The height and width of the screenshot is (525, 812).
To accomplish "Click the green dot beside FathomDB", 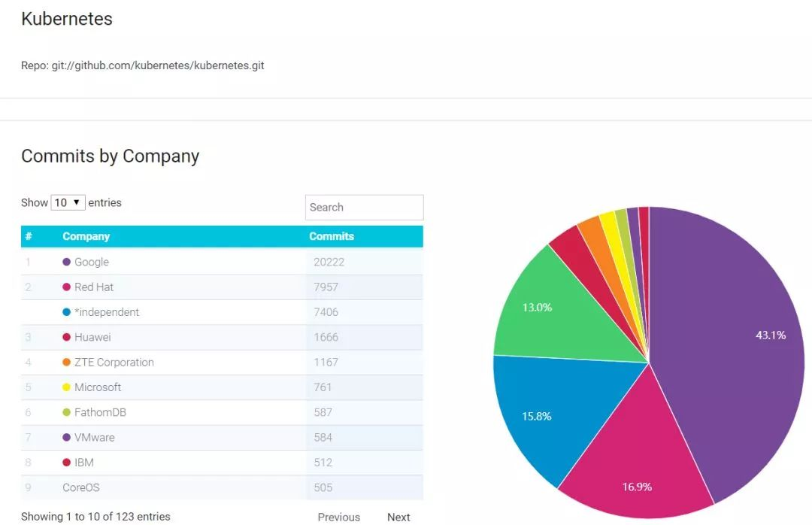I will (67, 412).
